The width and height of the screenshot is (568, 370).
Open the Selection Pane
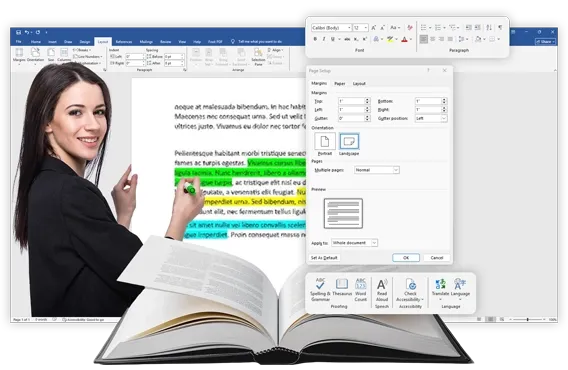(258, 57)
